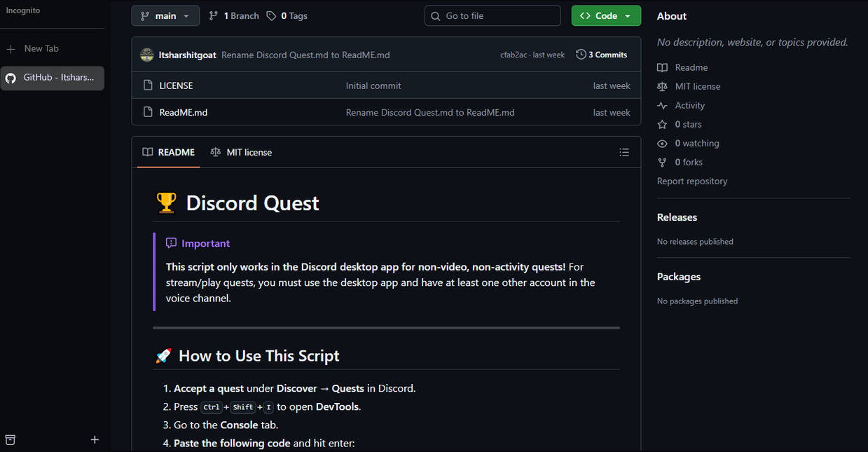
Task: Click last week in the ReadME.md row
Action: [612, 112]
